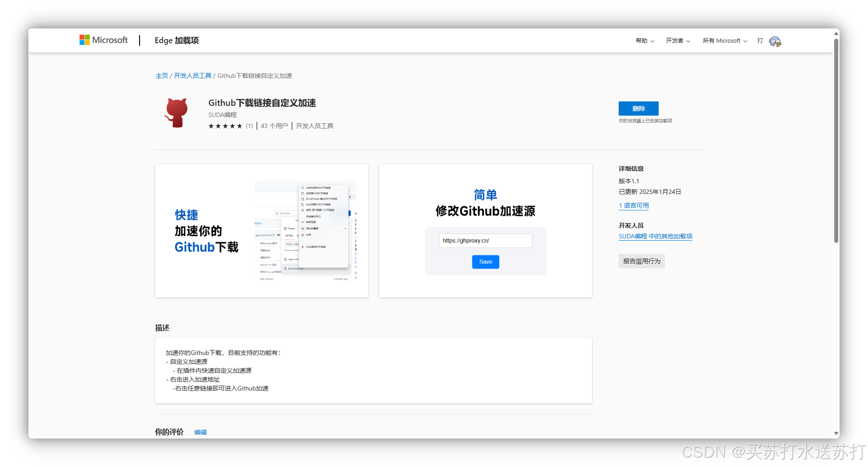The width and height of the screenshot is (868, 467).
Task: Click the https://ghproxy.cn/ input field
Action: click(485, 241)
